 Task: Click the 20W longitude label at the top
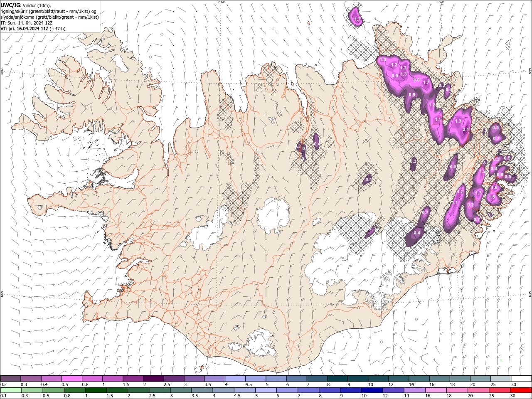[221, 2]
